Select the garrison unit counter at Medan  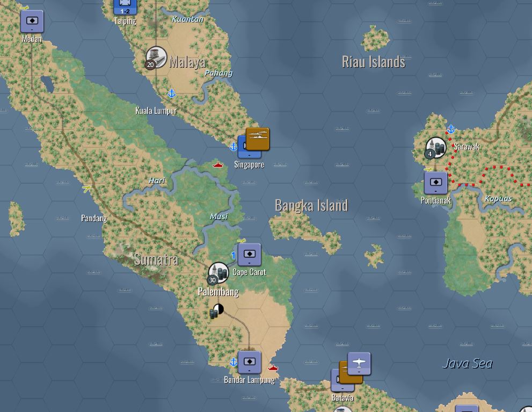coord(32,21)
